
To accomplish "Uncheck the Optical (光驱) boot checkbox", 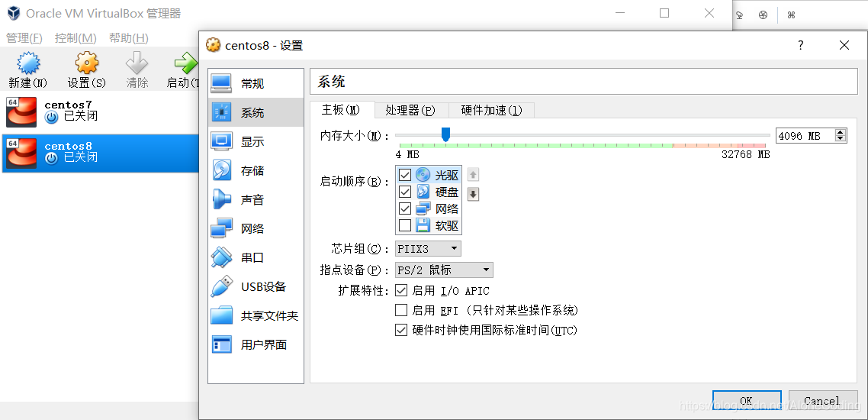I will point(405,175).
